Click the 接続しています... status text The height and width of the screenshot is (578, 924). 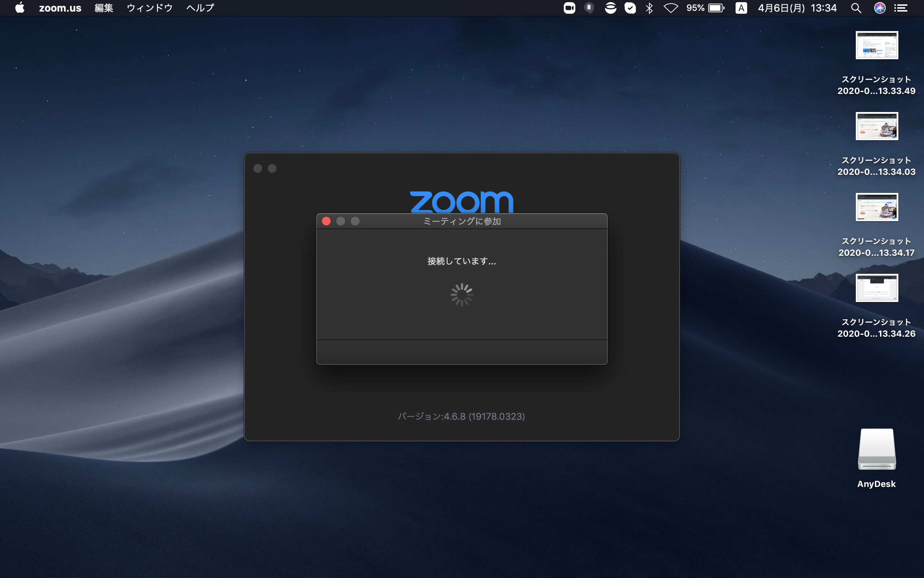click(462, 261)
